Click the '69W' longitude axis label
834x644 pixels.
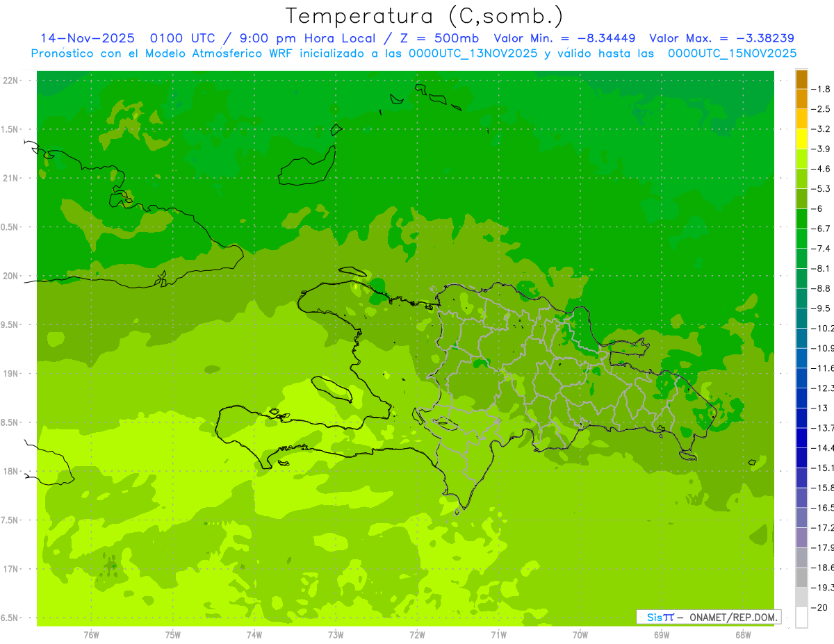tap(662, 635)
